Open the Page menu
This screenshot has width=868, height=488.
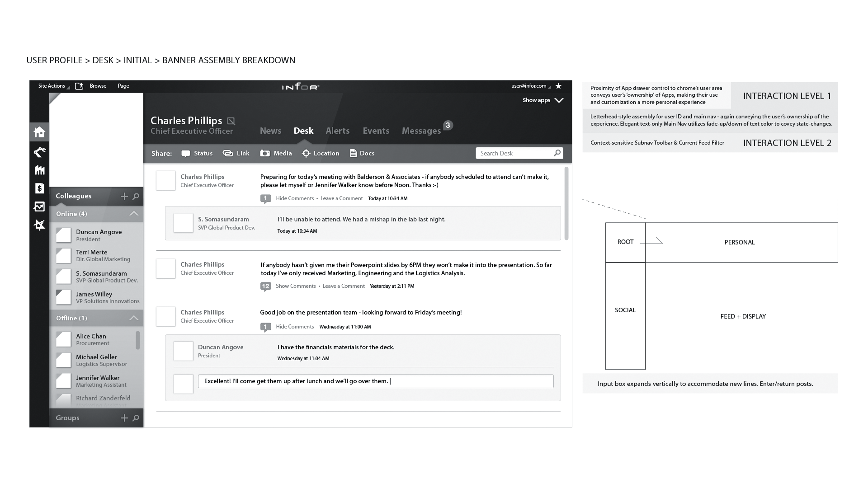click(123, 86)
